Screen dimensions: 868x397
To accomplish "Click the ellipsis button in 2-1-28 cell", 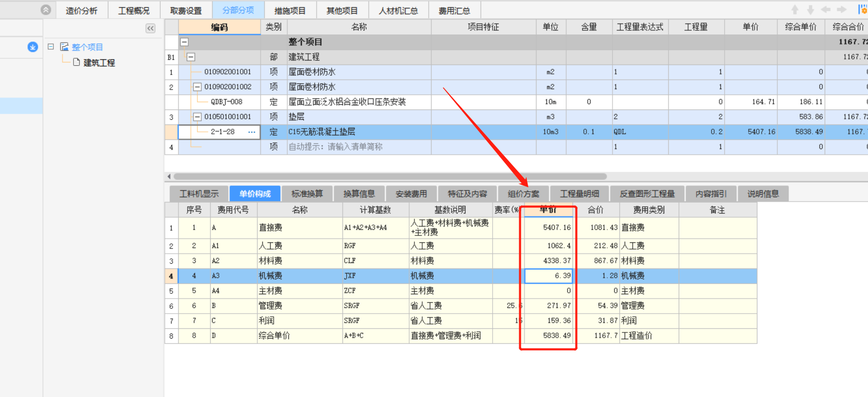I will pyautogui.click(x=252, y=132).
